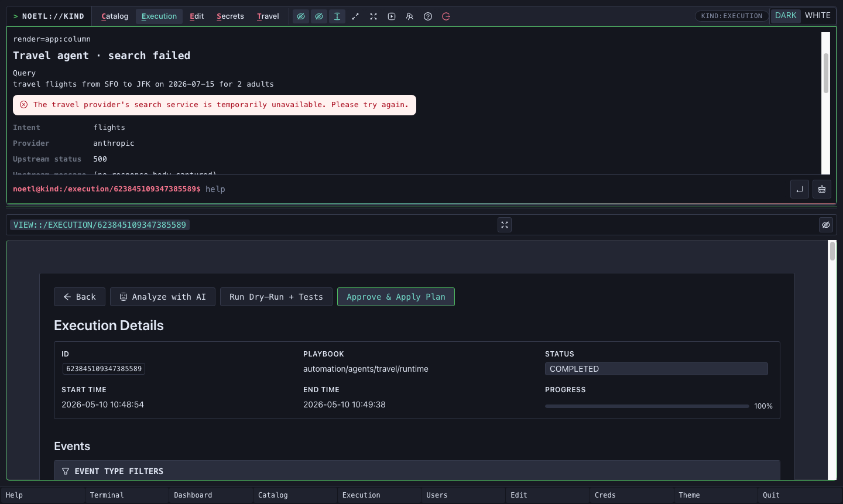Click playbook path automation/agents/travel/runtime

[x=366, y=369]
